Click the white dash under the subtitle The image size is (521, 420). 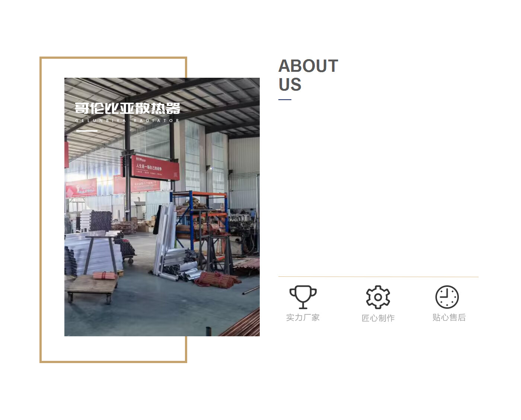point(87,131)
